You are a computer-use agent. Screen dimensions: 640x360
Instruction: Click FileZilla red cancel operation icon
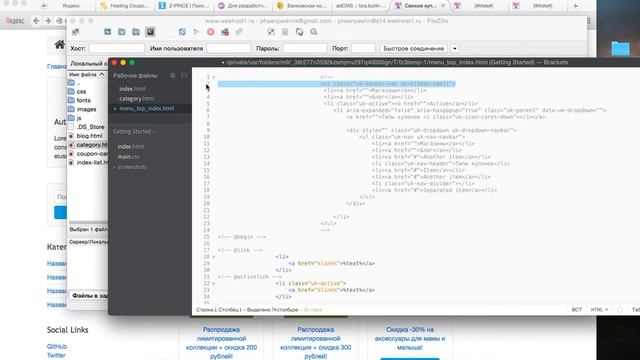211,32
